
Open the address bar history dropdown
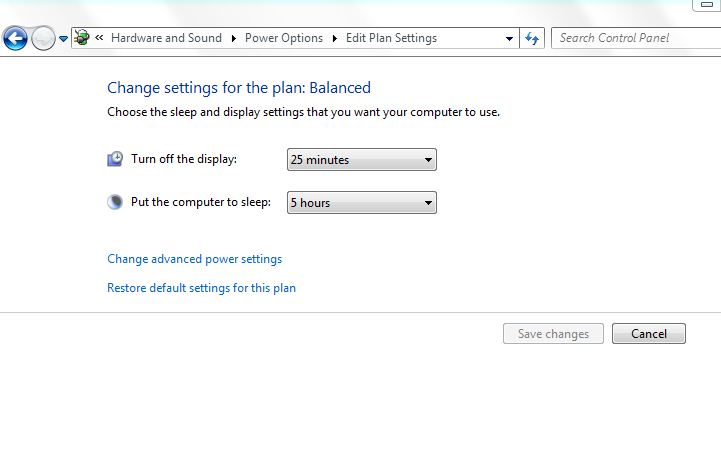coord(508,39)
